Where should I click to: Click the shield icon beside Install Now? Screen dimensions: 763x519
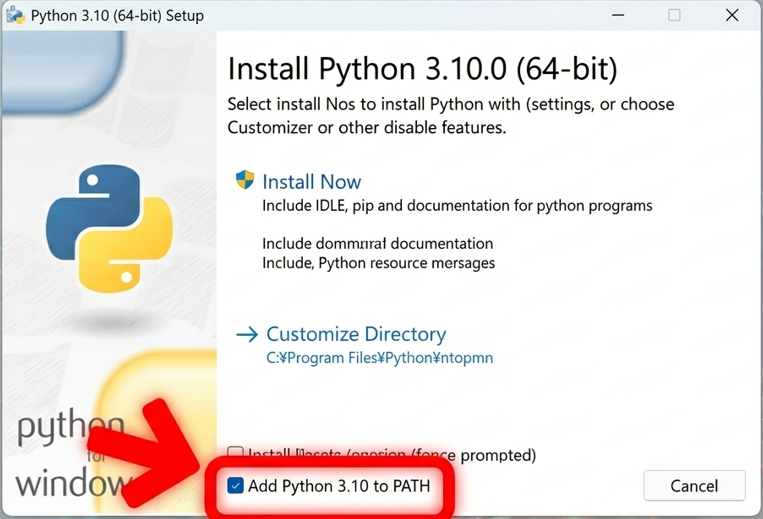coord(245,181)
